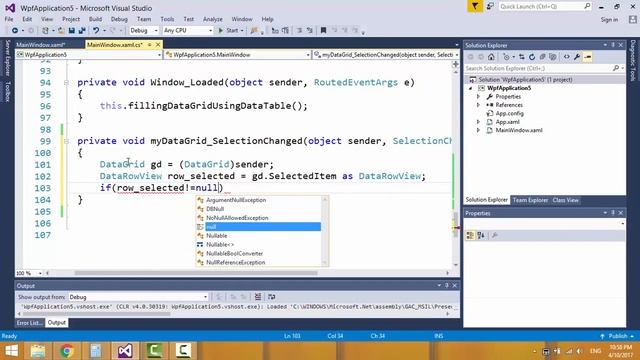The width and height of the screenshot is (640, 360).
Task: Click the search magnifier in Solution Explorer
Action: [616, 68]
